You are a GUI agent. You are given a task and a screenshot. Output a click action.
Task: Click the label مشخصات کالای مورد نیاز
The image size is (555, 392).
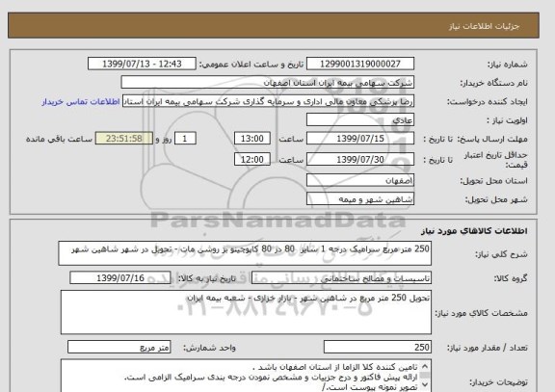482,313
